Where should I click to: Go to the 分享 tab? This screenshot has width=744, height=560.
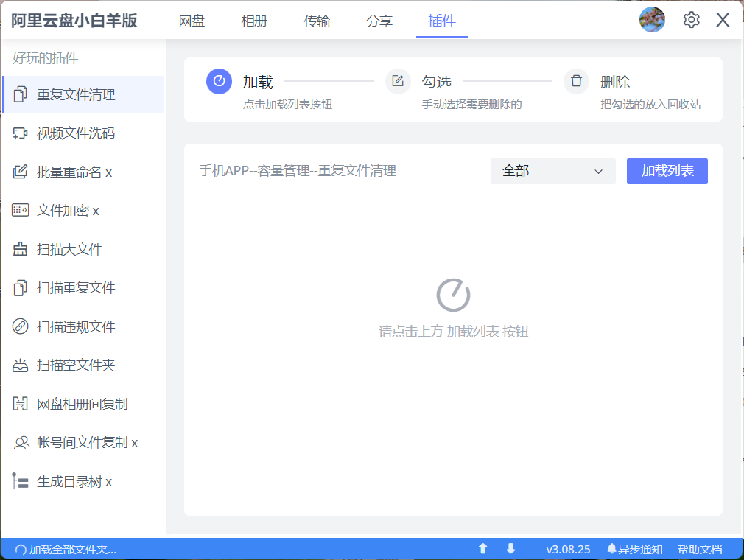[x=379, y=21]
